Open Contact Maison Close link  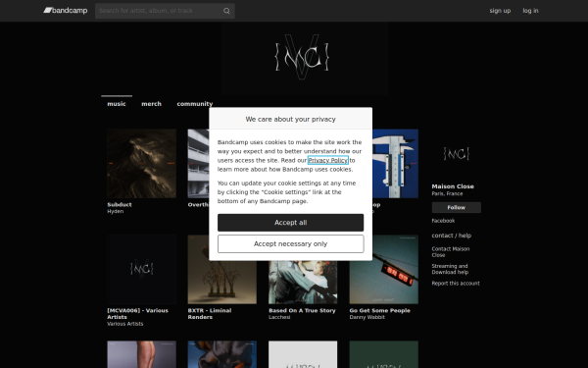click(x=451, y=252)
